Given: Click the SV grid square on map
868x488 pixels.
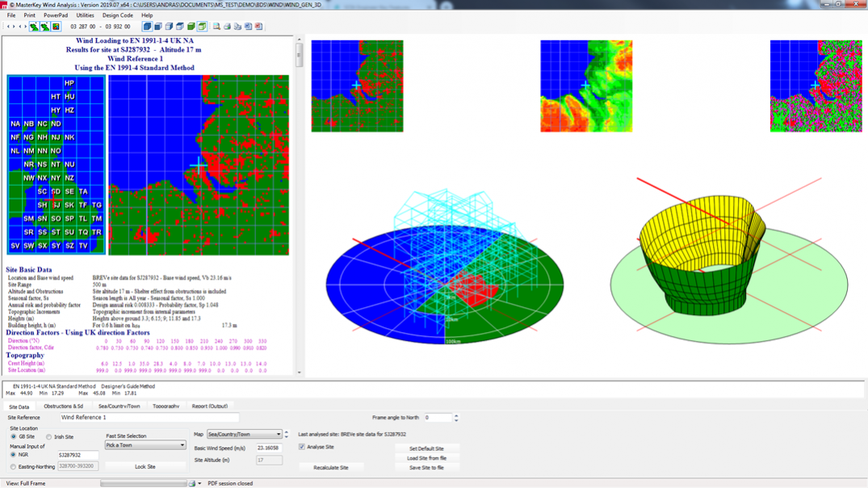Looking at the screenshot, I should pyautogui.click(x=15, y=246).
